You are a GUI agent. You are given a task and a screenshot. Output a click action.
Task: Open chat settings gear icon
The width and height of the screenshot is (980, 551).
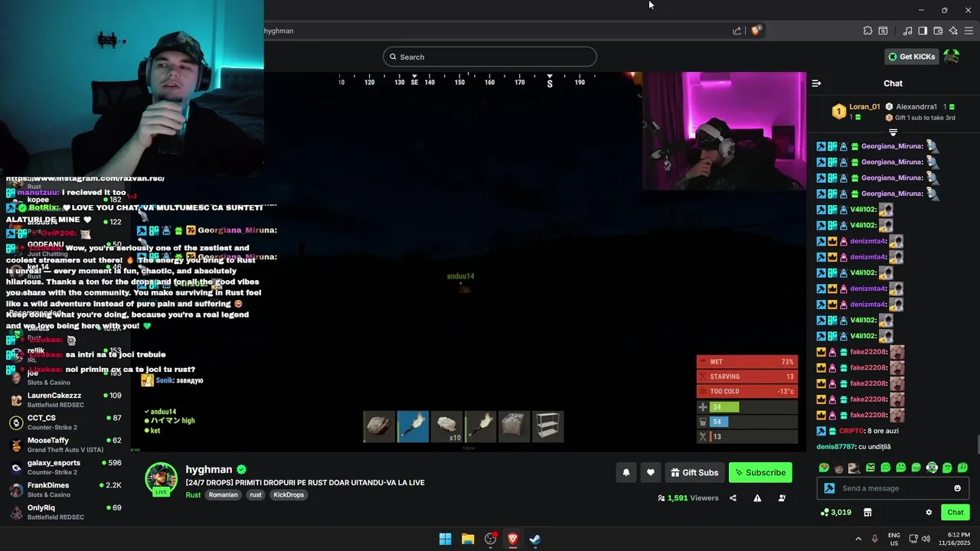pos(929,512)
